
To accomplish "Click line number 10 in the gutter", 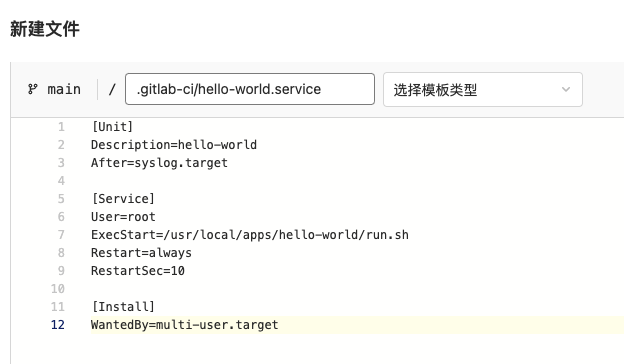I will coord(58,289).
